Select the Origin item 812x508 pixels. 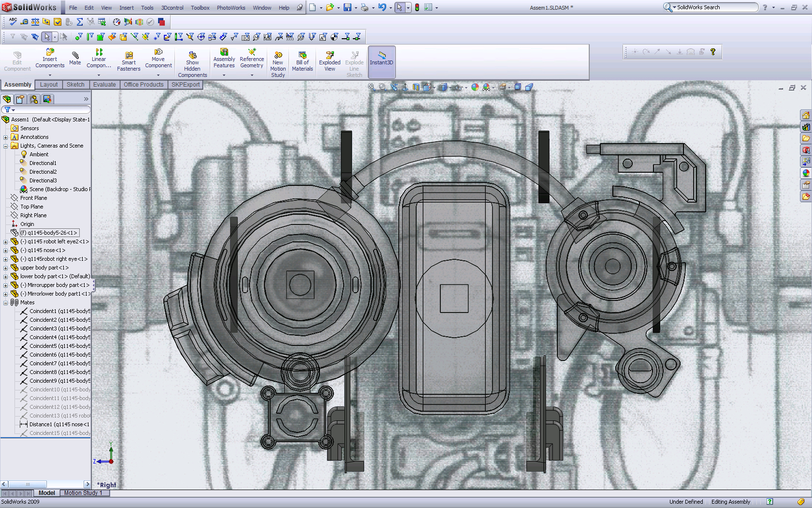23,224
